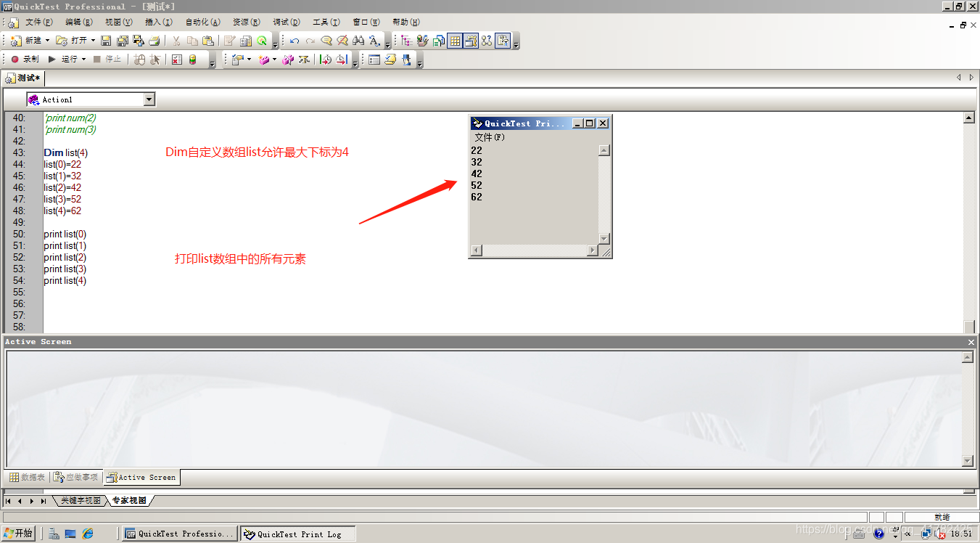Click the Save (floppy disk) toolbar icon

pyautogui.click(x=106, y=41)
